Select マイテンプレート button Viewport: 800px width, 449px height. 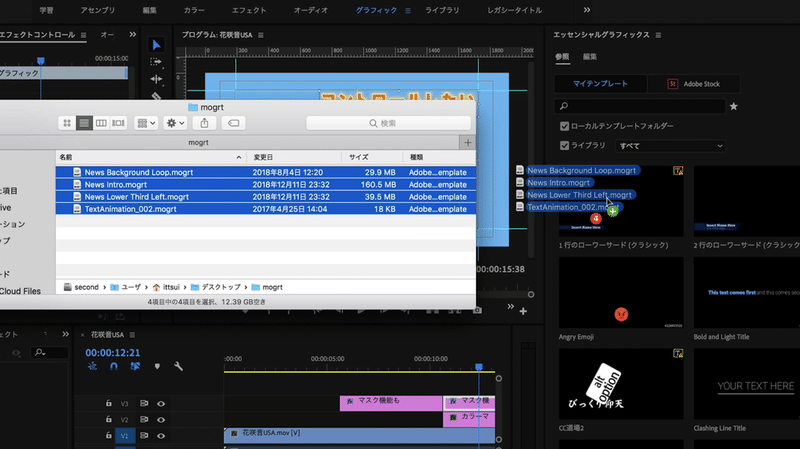click(x=601, y=84)
